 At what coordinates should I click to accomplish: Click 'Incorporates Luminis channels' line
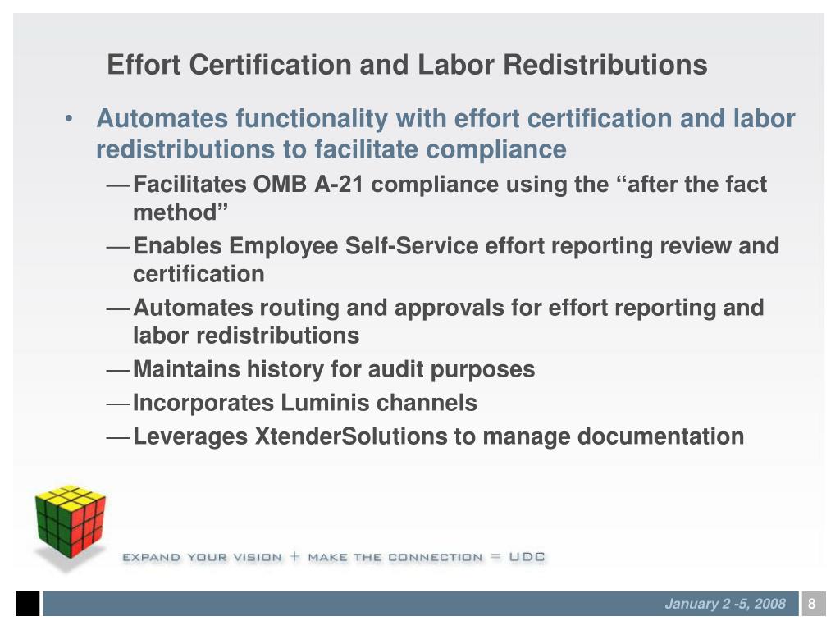coord(305,403)
